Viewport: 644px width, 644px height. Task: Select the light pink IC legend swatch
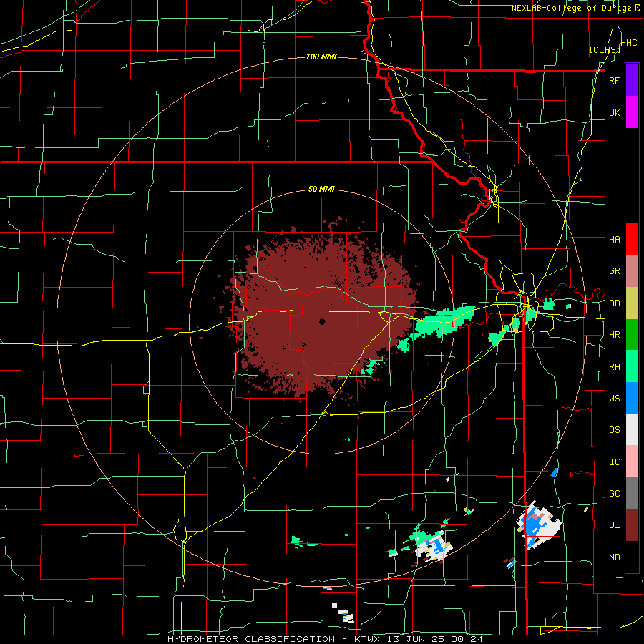(632, 462)
